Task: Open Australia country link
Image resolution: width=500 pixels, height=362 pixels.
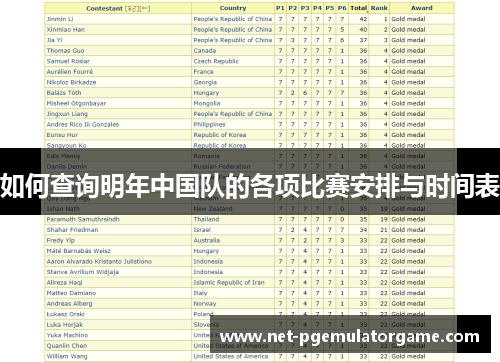Action: click(x=207, y=240)
